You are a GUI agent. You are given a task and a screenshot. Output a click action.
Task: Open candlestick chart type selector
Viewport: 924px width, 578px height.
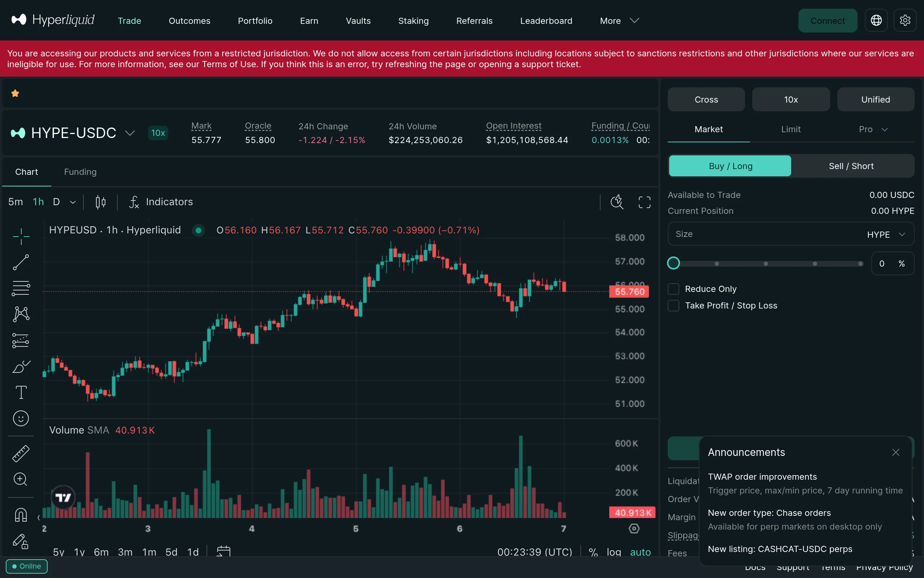tap(100, 202)
